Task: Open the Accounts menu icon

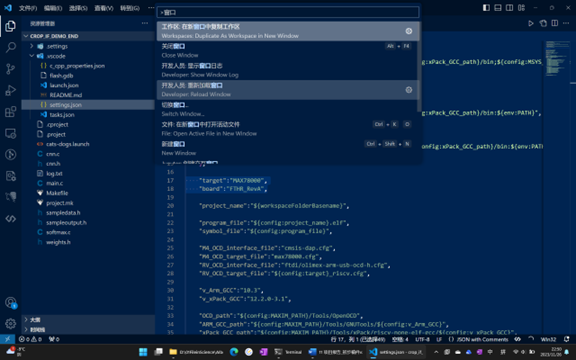Action: [10, 303]
